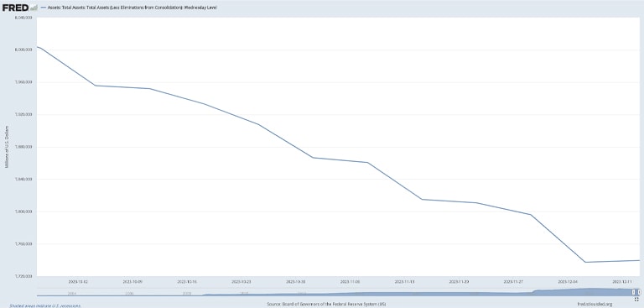
Task: Click the small chart icon beside FRED logo
Action: (x=34, y=8)
